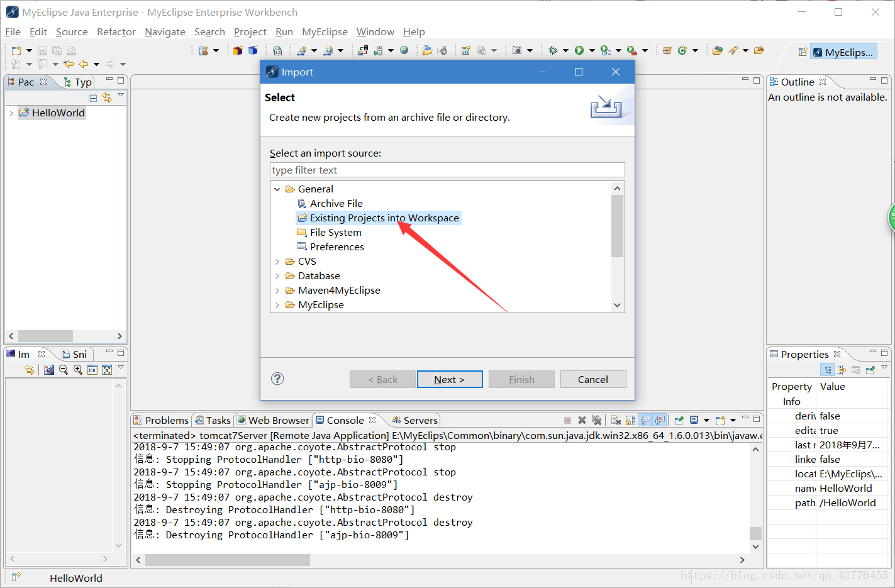This screenshot has height=588, width=895.
Task: Click the Debug bug icon in toolbar
Action: click(553, 50)
